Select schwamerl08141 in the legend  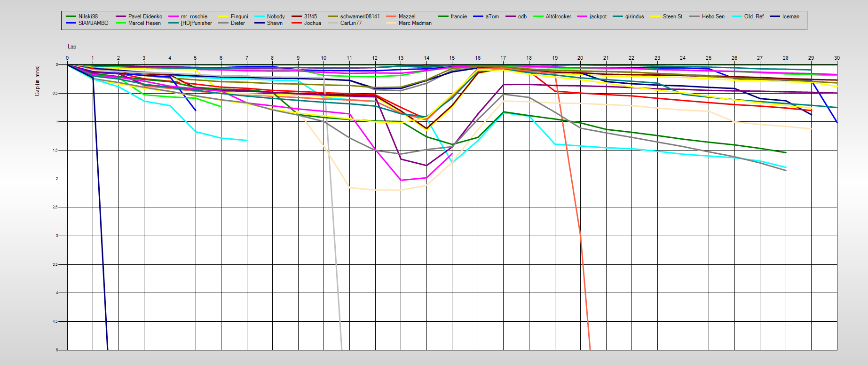click(360, 16)
